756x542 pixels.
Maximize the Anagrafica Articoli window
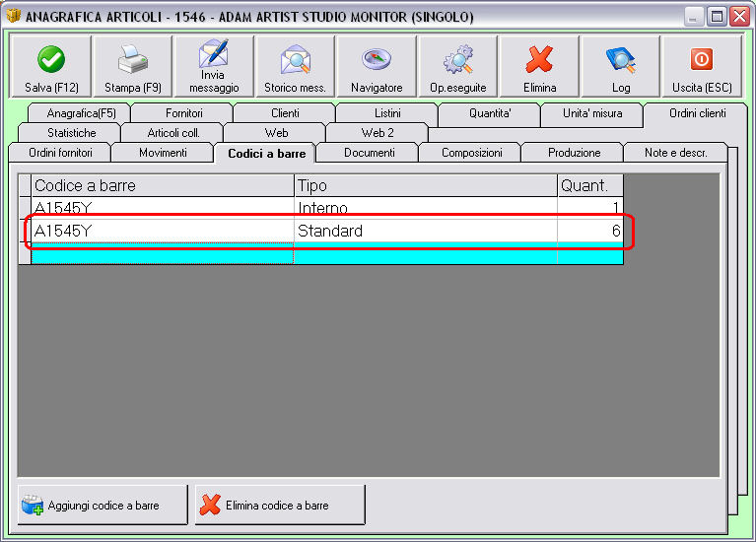[717, 17]
